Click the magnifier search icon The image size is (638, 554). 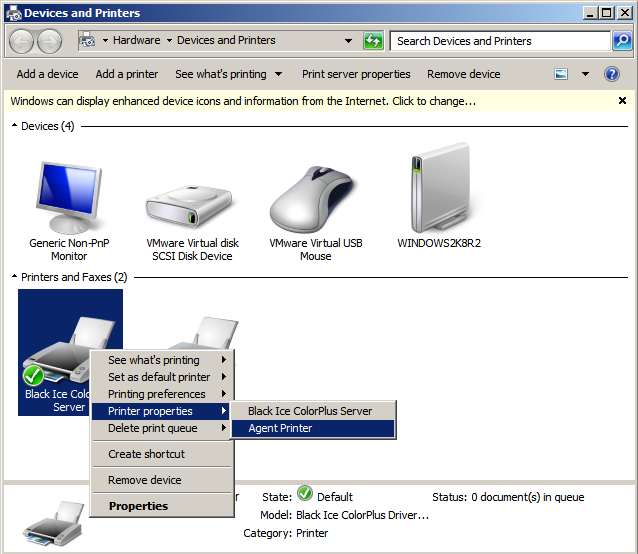click(622, 41)
